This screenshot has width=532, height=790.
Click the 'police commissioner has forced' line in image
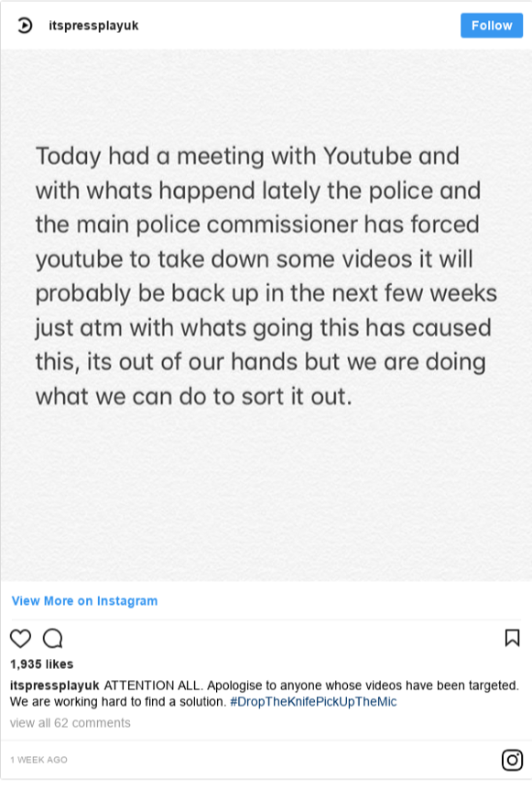[x=257, y=225]
